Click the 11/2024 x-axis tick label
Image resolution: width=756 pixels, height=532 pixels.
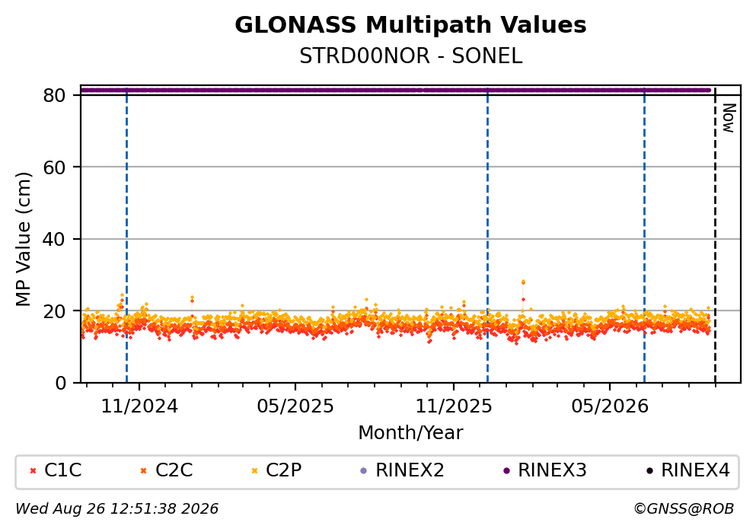tap(139, 406)
